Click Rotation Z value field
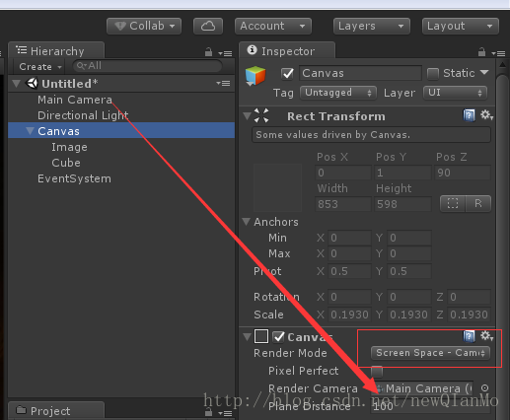The height and width of the screenshot is (420, 510). coord(469,297)
